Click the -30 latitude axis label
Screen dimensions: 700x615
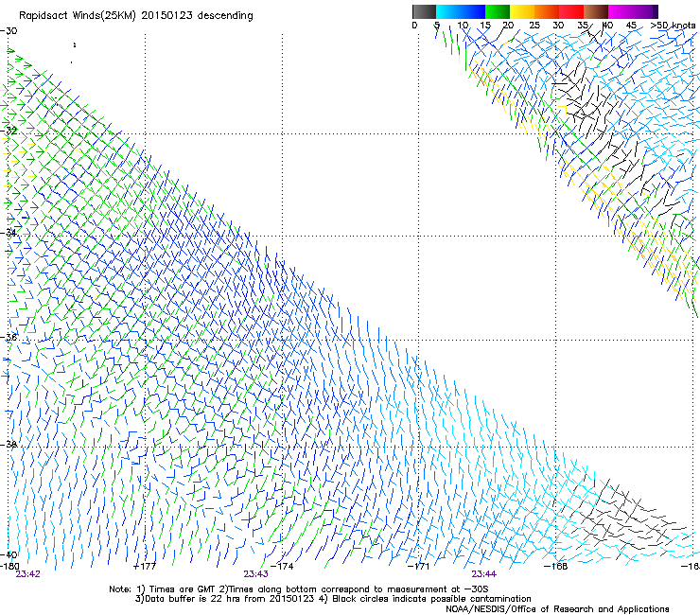tap(9, 31)
